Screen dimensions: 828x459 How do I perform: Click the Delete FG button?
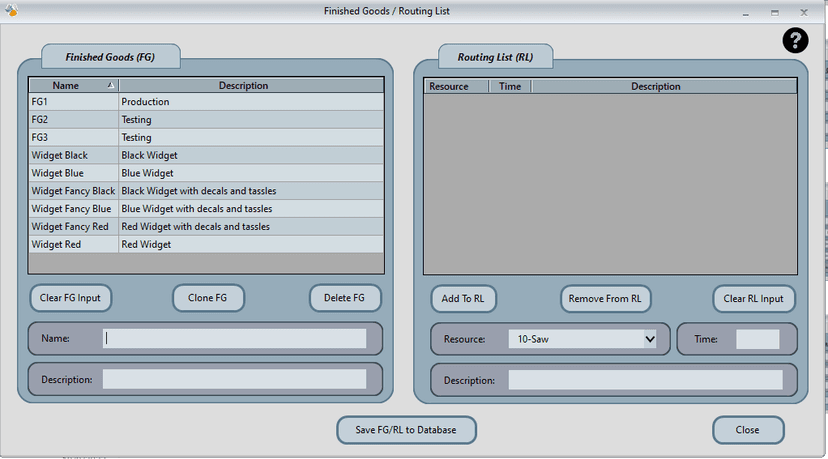click(x=345, y=298)
